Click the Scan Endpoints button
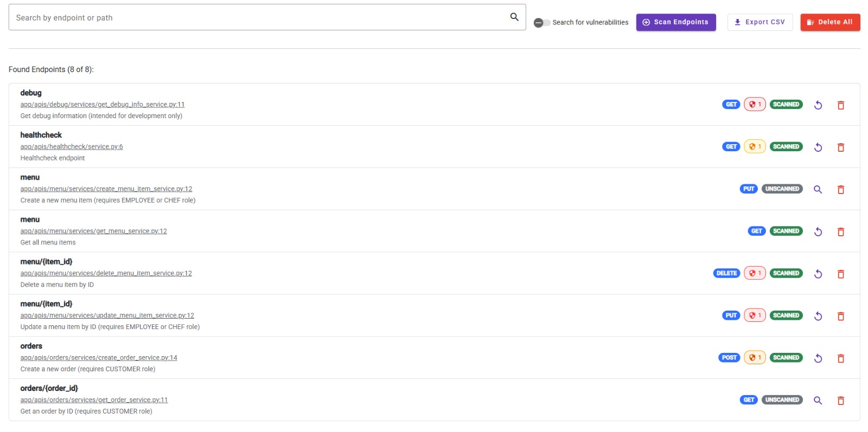 click(x=676, y=22)
